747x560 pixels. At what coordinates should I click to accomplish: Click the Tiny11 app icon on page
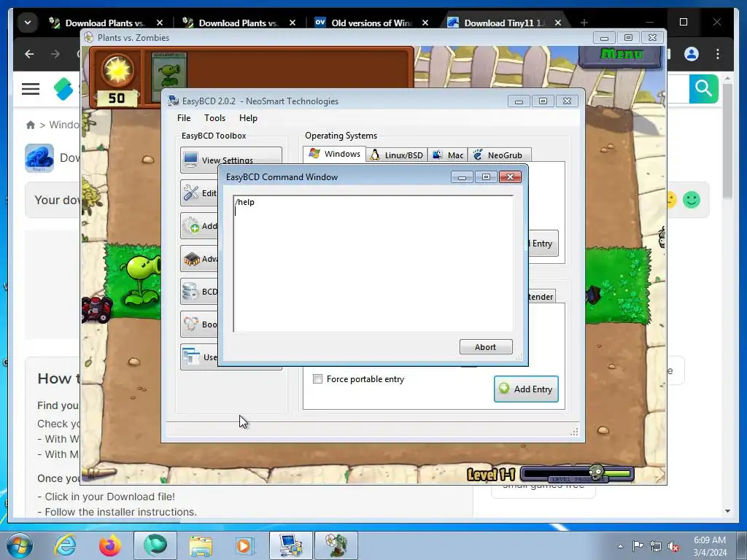39,157
